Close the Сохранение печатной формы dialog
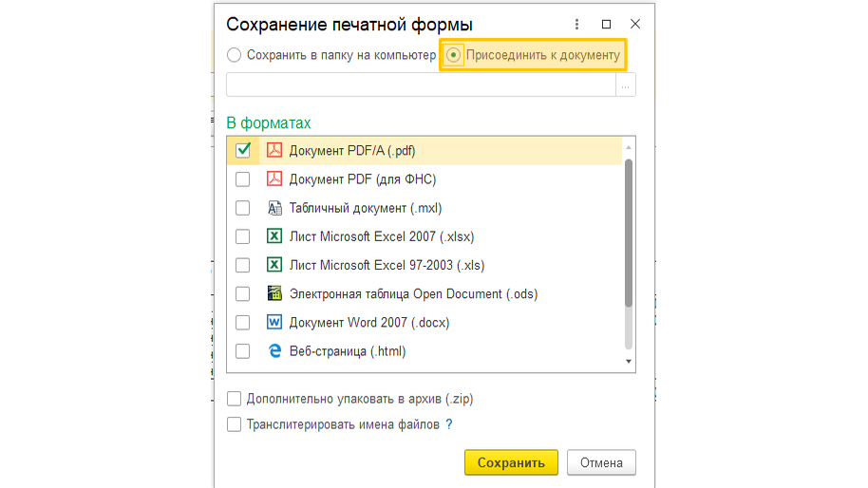This screenshot has height=488, width=868. click(x=635, y=24)
